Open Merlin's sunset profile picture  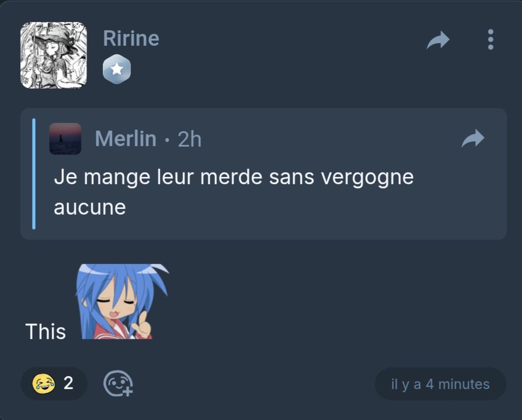[x=65, y=138]
